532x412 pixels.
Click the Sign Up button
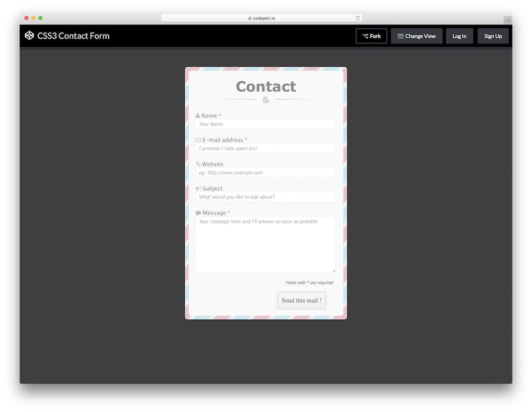[493, 35]
